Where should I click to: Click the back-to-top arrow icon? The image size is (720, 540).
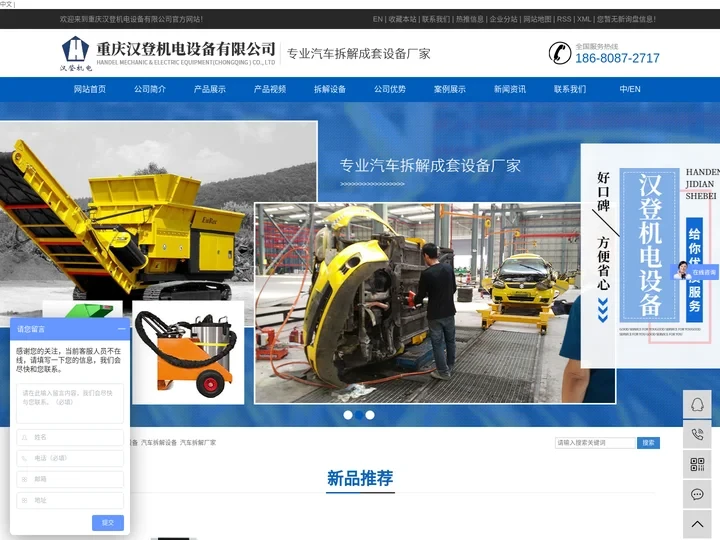[697, 524]
